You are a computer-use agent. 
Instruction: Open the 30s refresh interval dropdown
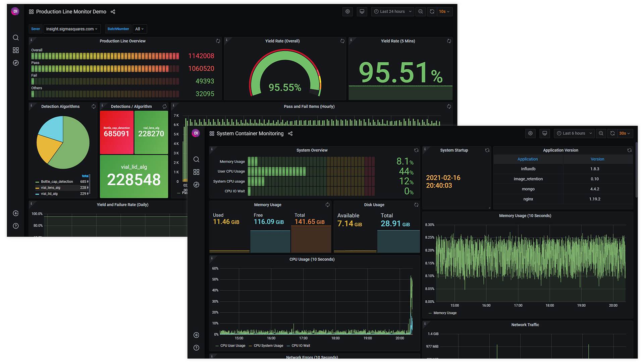[624, 133]
